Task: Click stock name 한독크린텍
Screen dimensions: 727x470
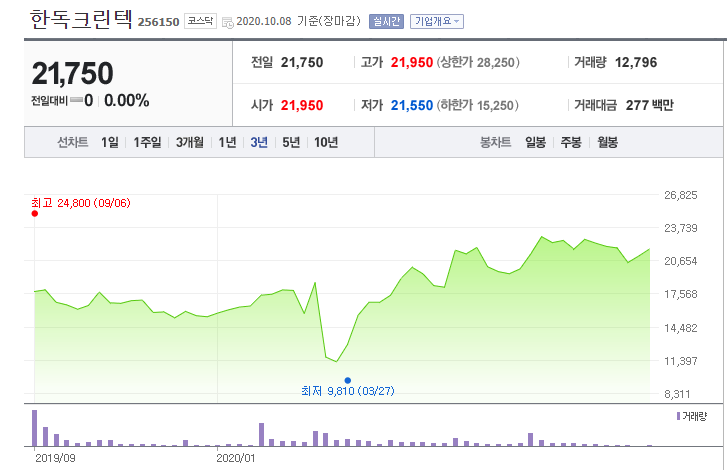Action: click(x=81, y=19)
